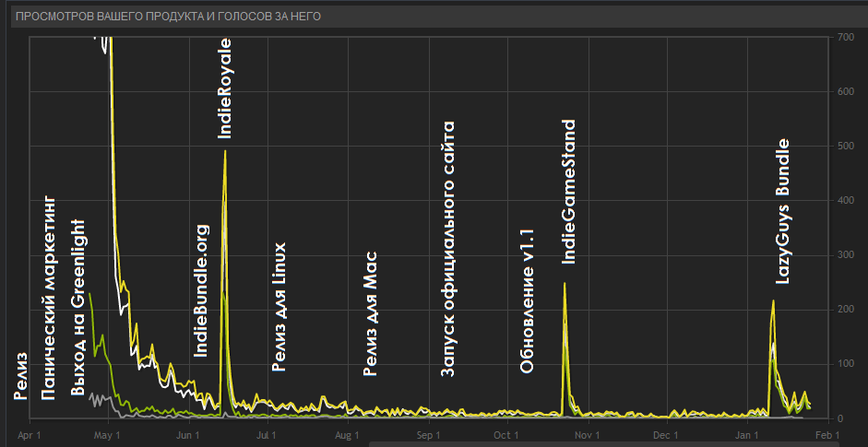Click the 'Oct 1' x-axis label

point(507,435)
